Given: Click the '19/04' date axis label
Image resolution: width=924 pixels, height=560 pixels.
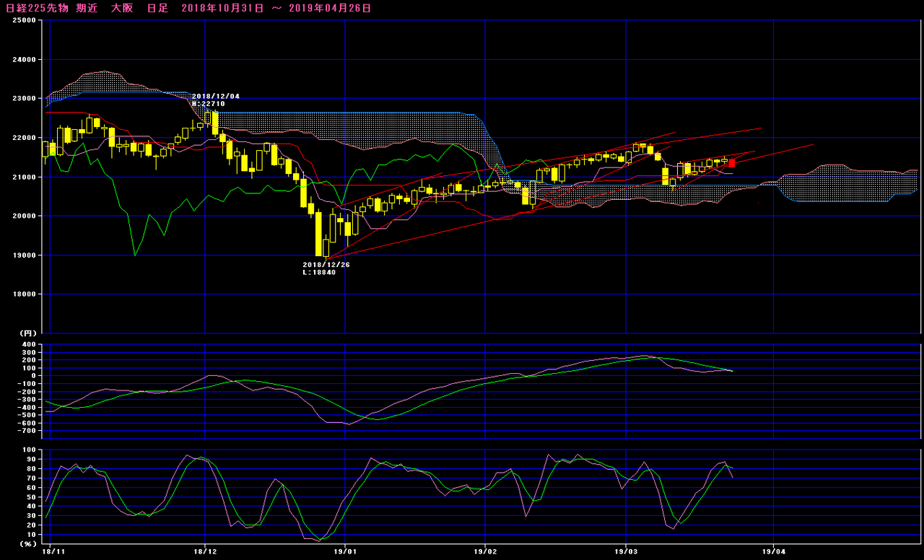Looking at the screenshot, I should pos(773,551).
